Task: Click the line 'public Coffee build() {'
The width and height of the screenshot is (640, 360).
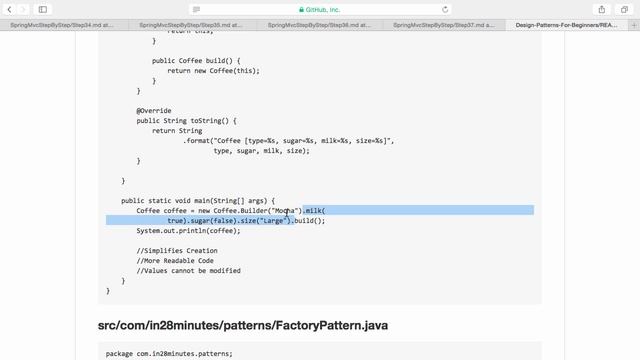Action: [x=196, y=61]
